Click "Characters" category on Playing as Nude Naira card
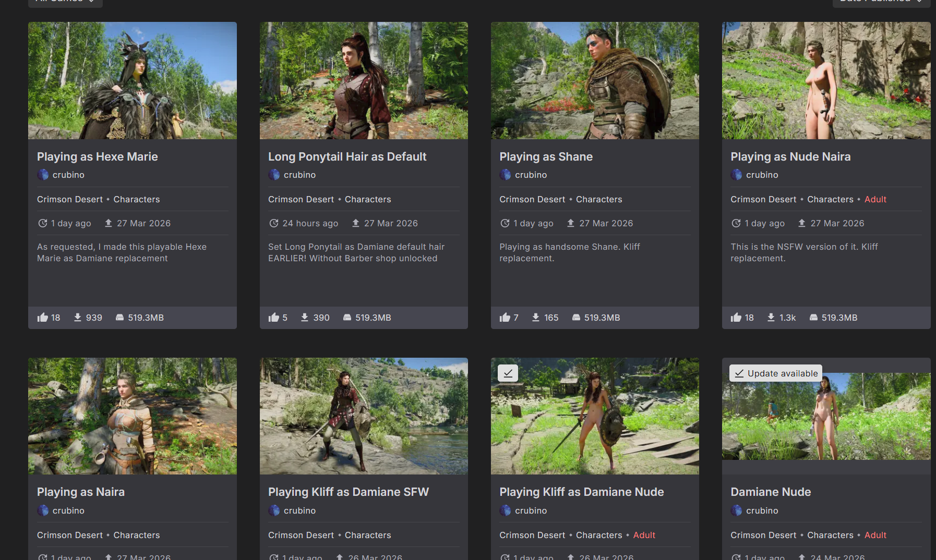Screen dimensions: 936x560 tap(830, 199)
